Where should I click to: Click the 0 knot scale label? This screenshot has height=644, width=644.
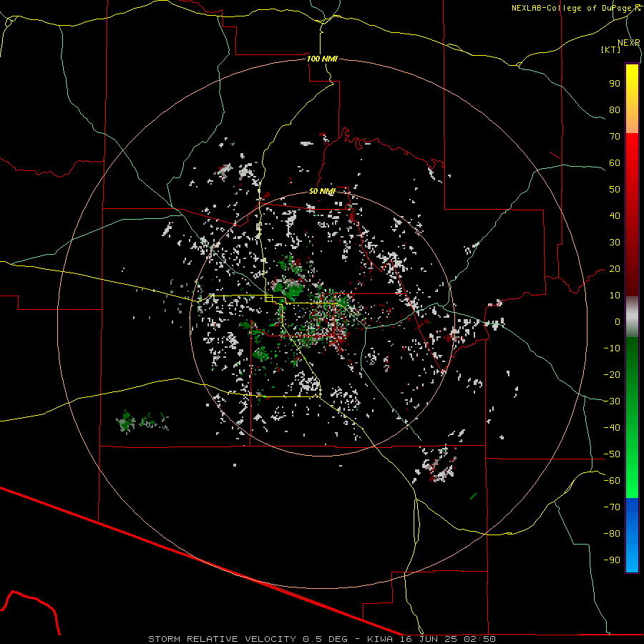618,321
